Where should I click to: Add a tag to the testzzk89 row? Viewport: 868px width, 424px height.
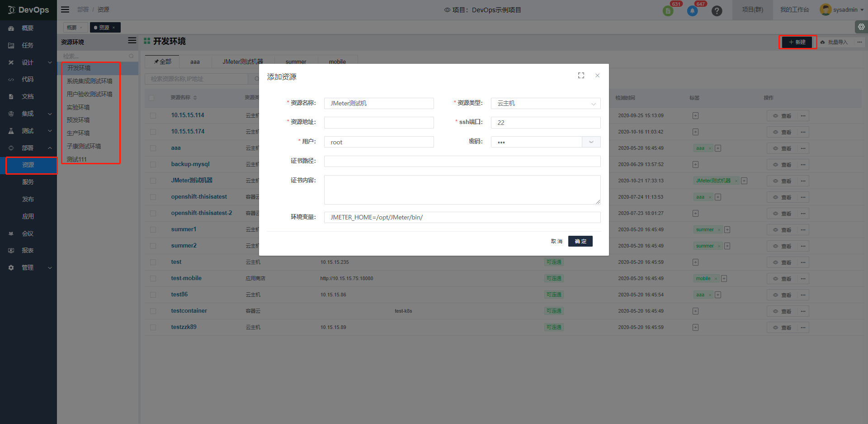695,327
